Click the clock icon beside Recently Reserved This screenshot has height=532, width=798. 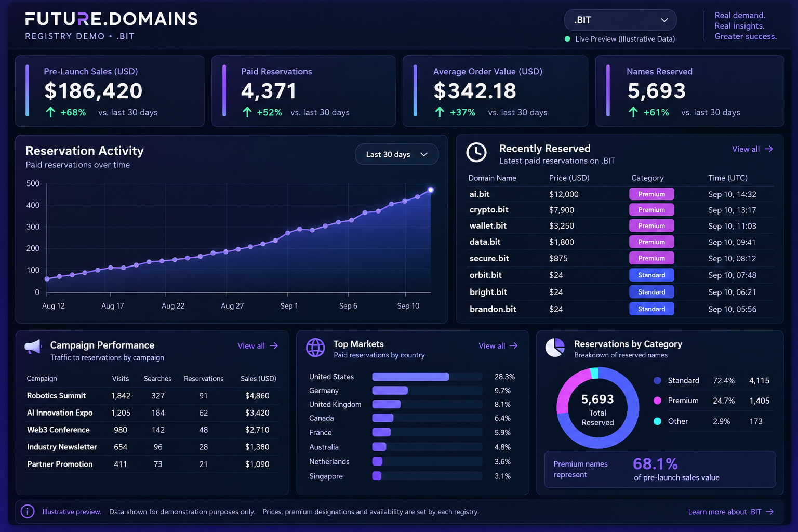[x=476, y=153]
